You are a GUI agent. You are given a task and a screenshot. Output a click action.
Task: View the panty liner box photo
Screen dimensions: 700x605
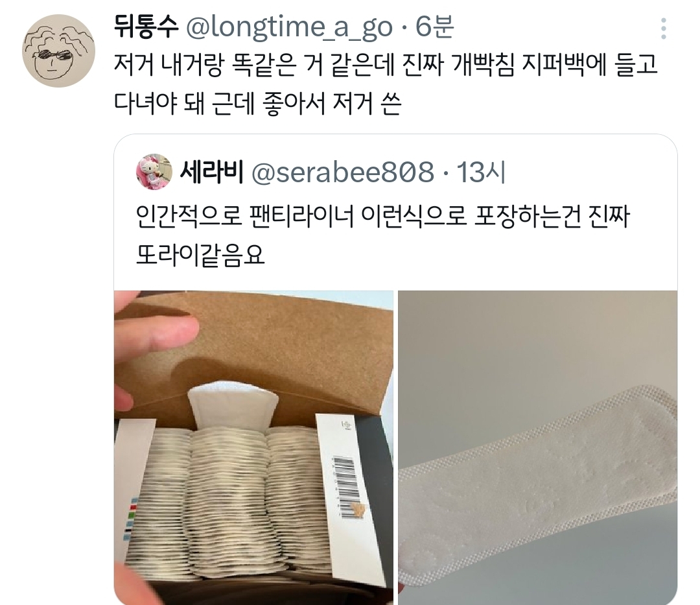(253, 447)
